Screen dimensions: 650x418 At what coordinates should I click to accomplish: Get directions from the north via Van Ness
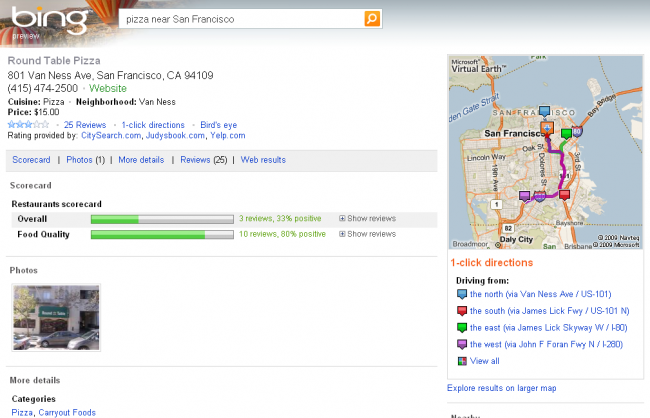pos(541,294)
